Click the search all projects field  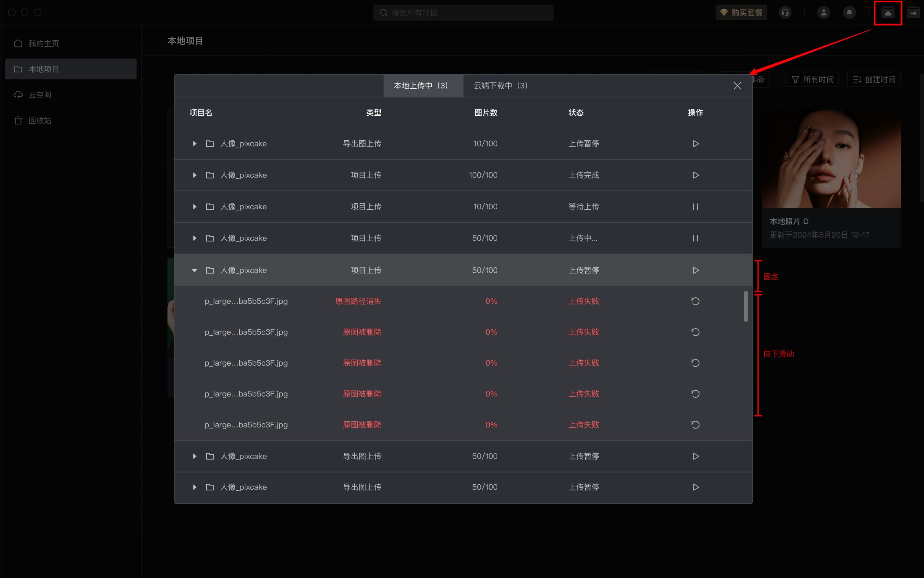pos(464,13)
